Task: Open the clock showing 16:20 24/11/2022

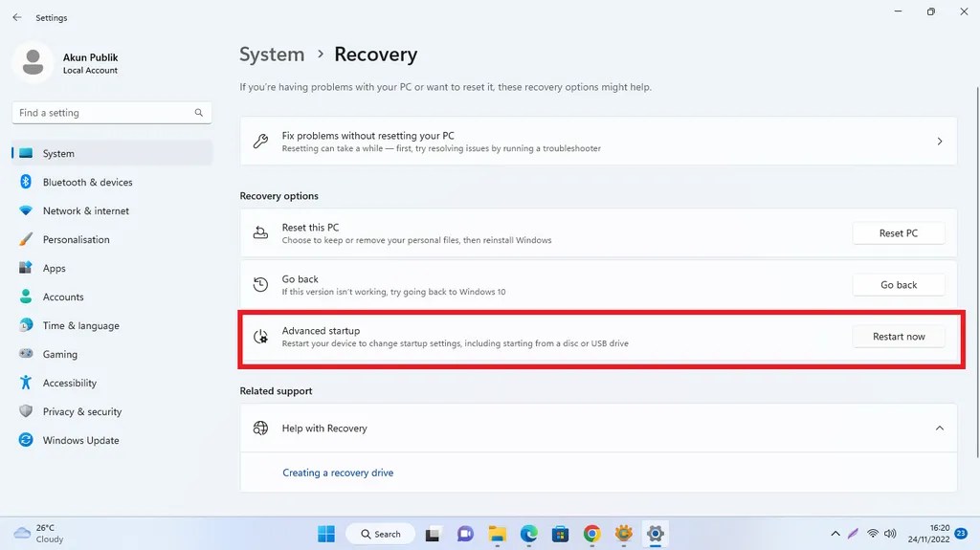Action: pyautogui.click(x=928, y=534)
